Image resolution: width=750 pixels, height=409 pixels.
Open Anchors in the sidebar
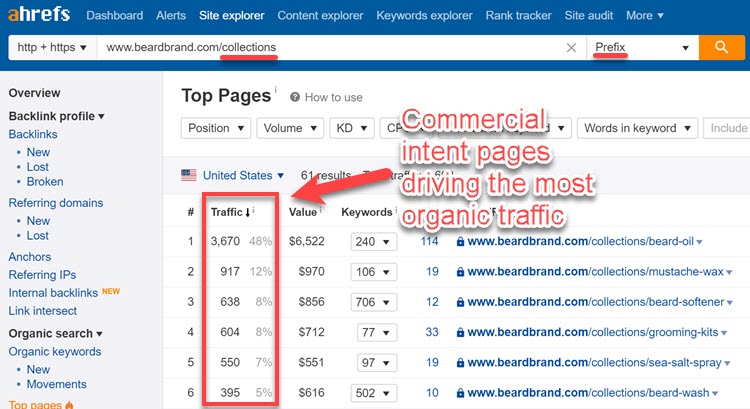click(x=30, y=257)
